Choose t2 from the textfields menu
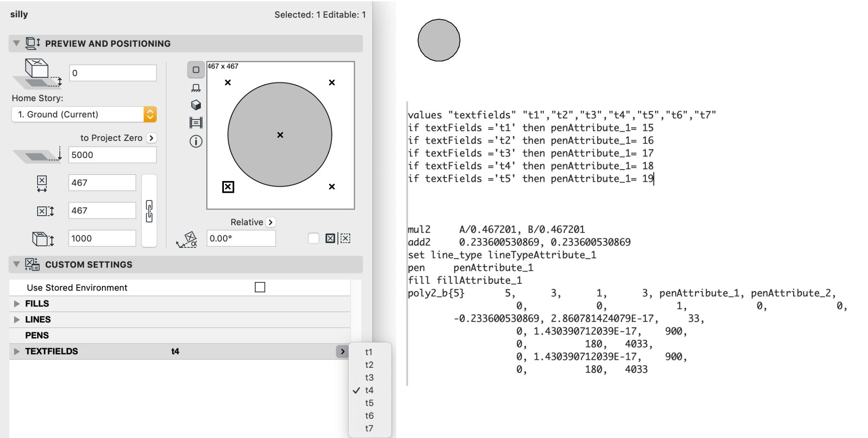This screenshot has height=438, width=868. click(369, 365)
